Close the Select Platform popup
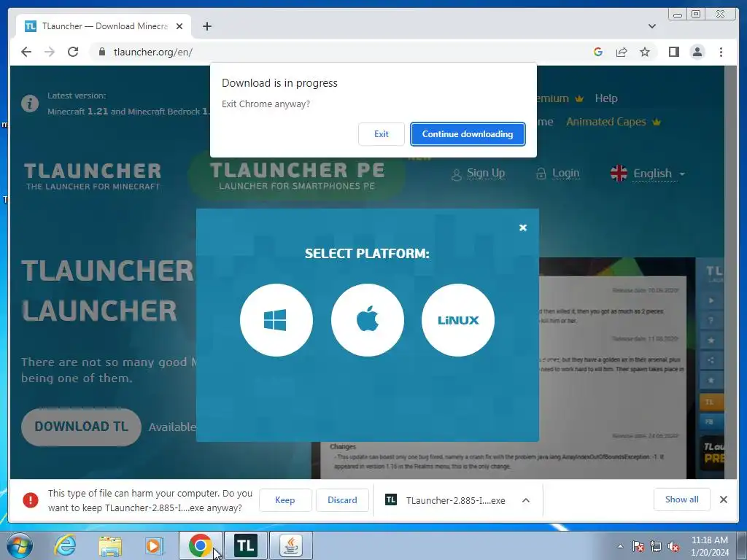The width and height of the screenshot is (747, 560). tap(522, 227)
